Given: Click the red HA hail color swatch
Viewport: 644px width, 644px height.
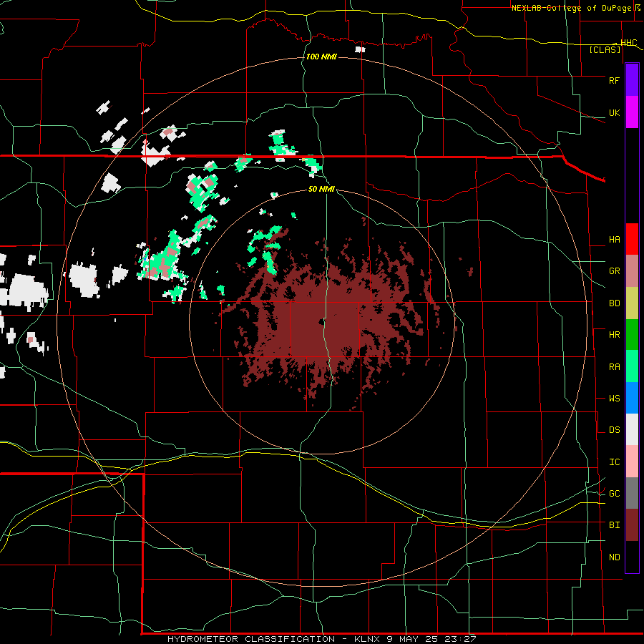Looking at the screenshot, I should pyautogui.click(x=632, y=239).
